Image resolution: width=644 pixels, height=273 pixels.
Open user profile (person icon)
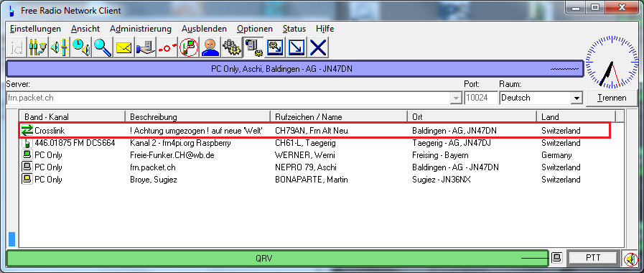[210, 47]
